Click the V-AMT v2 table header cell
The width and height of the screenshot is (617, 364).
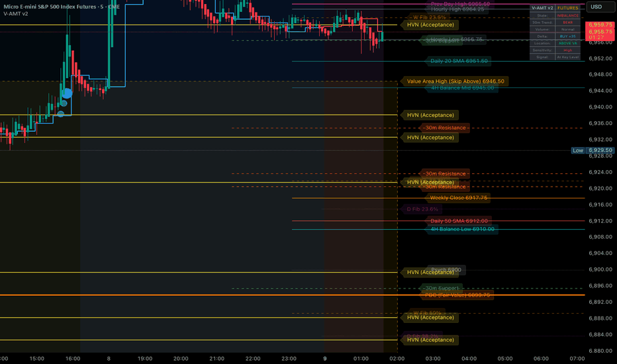pos(542,8)
